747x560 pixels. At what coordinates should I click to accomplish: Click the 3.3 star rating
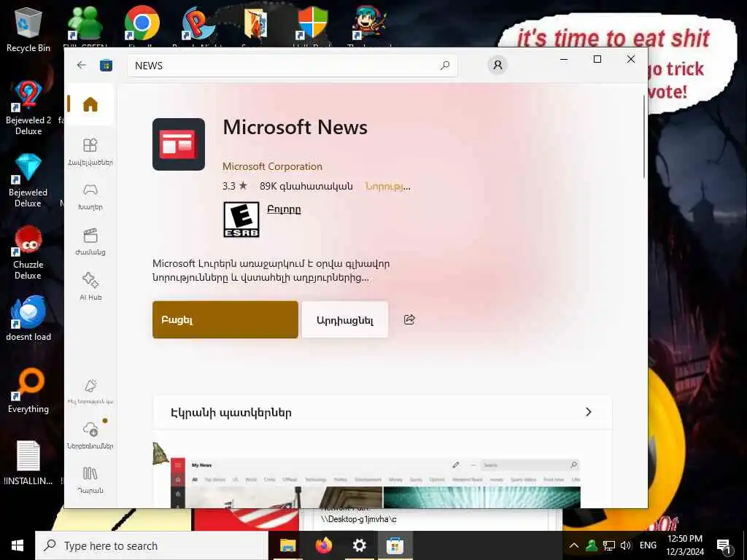point(235,186)
